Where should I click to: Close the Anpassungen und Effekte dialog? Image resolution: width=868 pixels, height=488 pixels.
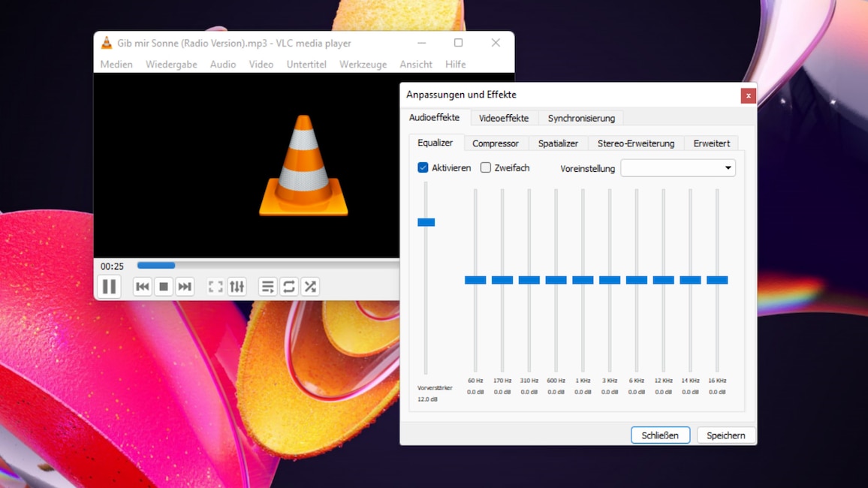(748, 95)
